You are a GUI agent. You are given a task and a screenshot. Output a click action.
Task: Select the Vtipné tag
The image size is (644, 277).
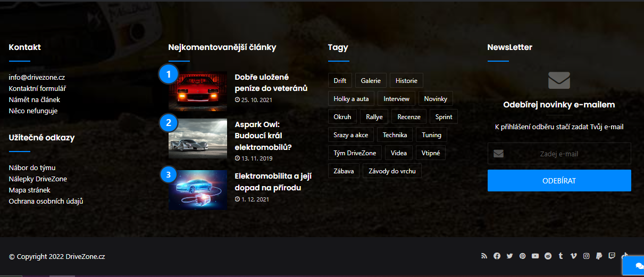click(x=431, y=153)
